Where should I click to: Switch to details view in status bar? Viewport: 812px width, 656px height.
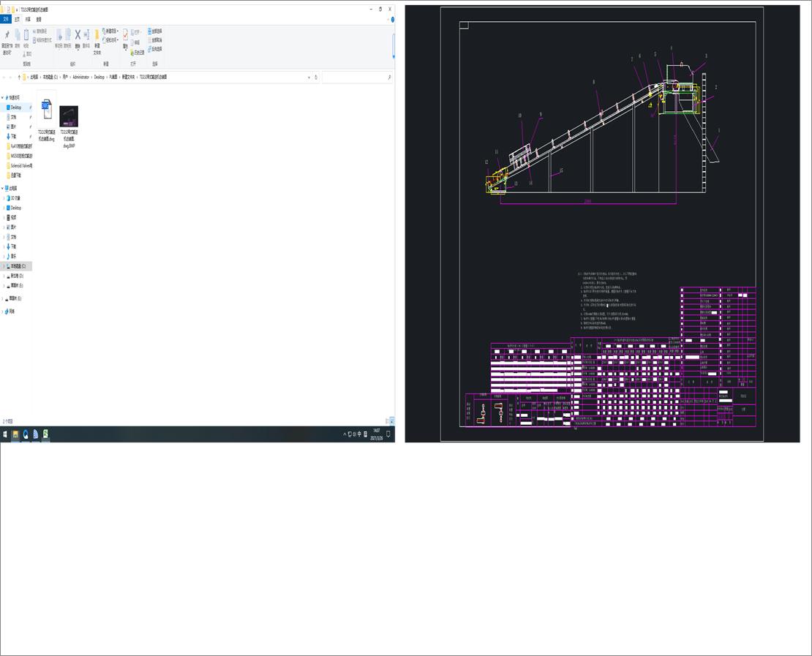(388, 421)
